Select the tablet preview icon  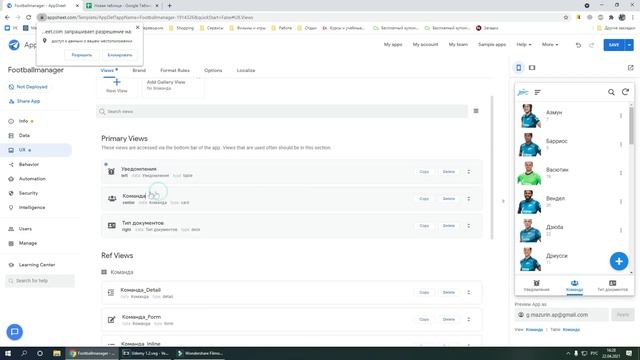(x=532, y=68)
